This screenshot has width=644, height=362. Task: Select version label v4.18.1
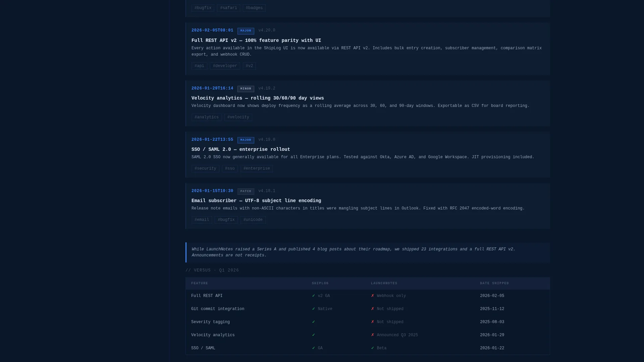267,191
